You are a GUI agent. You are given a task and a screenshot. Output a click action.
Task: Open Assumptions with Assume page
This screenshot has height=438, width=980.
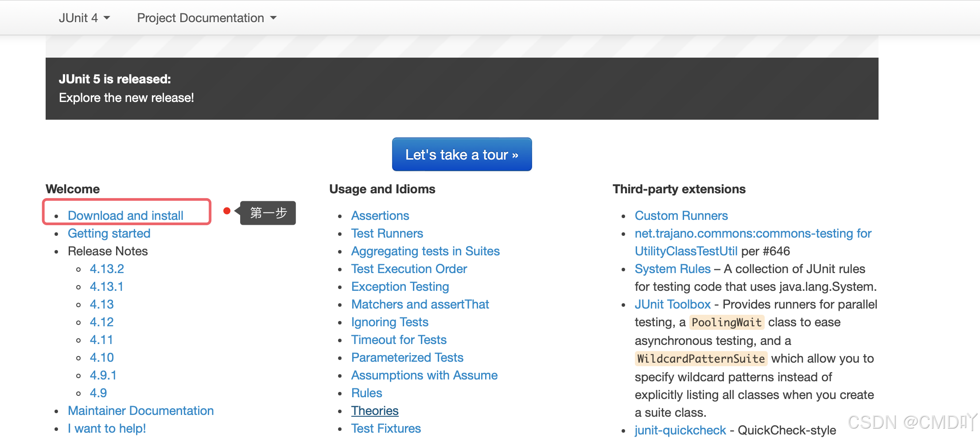click(x=424, y=375)
